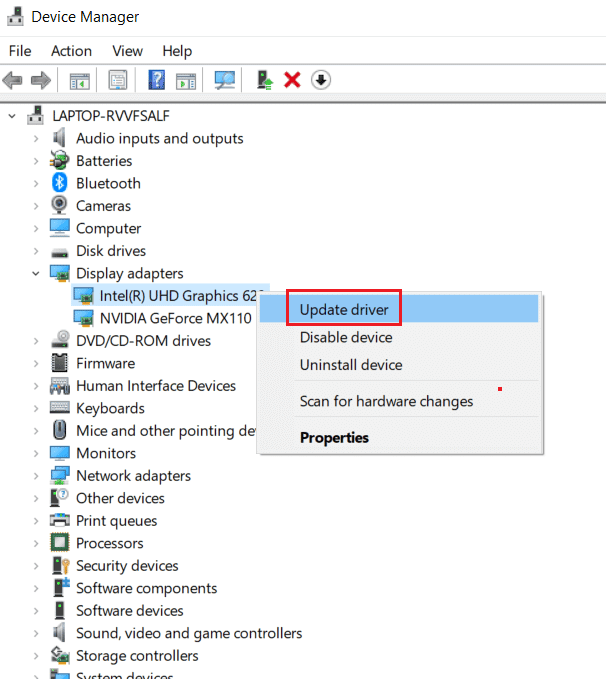Click Uninstall device in context menu
607x679 pixels.
(351, 365)
